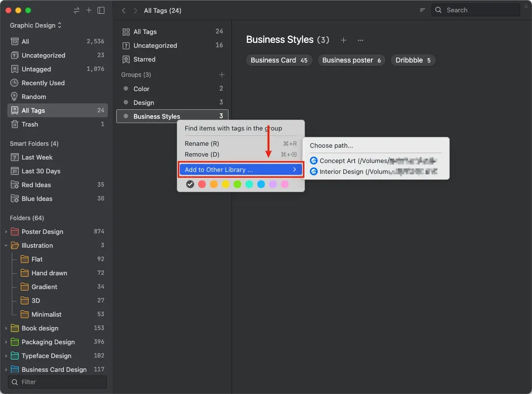The height and width of the screenshot is (394, 532).
Task: Click the All Tags grid icon
Action: click(126, 32)
